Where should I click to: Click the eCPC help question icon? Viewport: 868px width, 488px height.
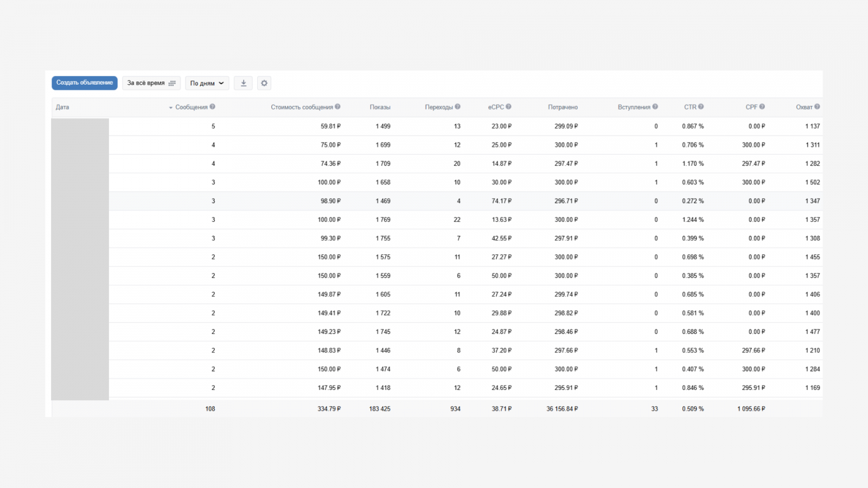pos(508,107)
